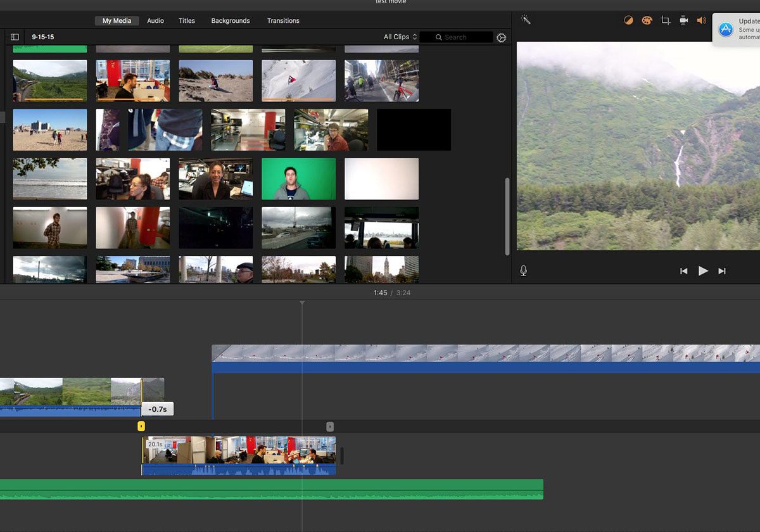The width and height of the screenshot is (760, 532).
Task: Open the Stabilization camera tool
Action: (683, 20)
